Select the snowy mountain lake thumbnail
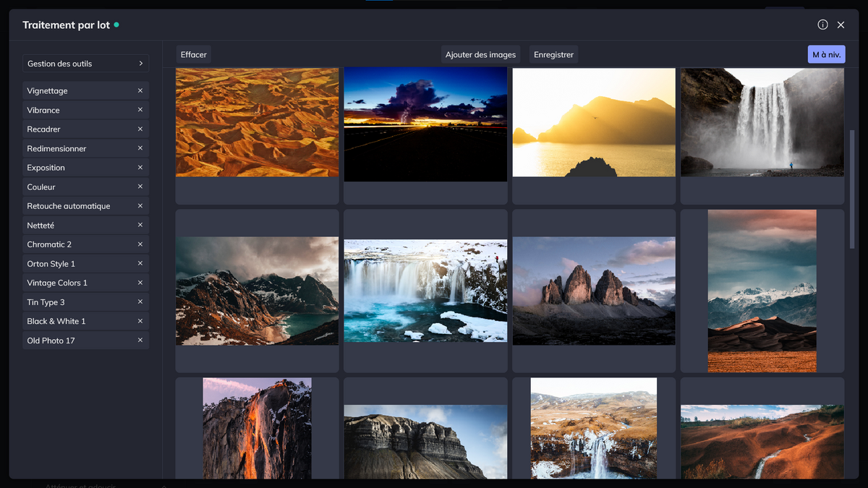 [x=257, y=291]
